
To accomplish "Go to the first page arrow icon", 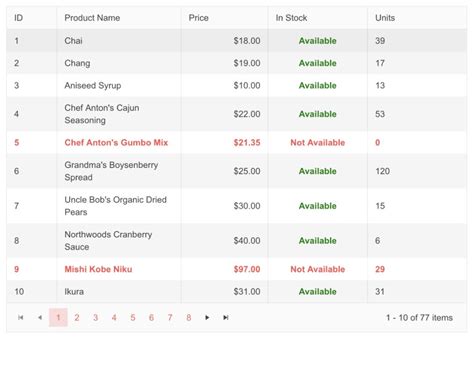I will click(21, 317).
